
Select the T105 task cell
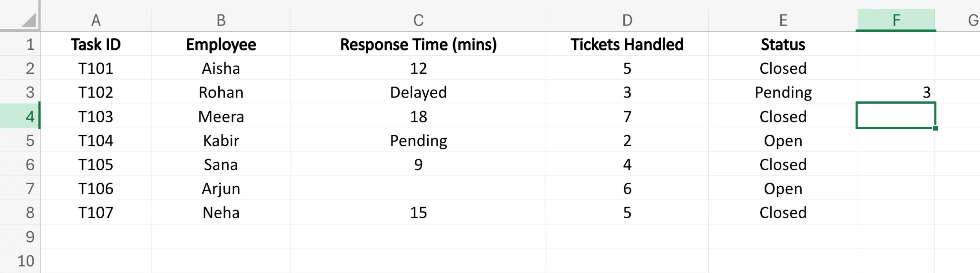pos(96,165)
